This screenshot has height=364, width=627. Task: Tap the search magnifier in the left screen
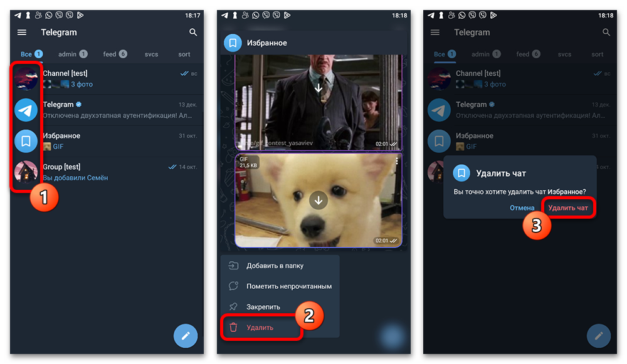pyautogui.click(x=193, y=33)
